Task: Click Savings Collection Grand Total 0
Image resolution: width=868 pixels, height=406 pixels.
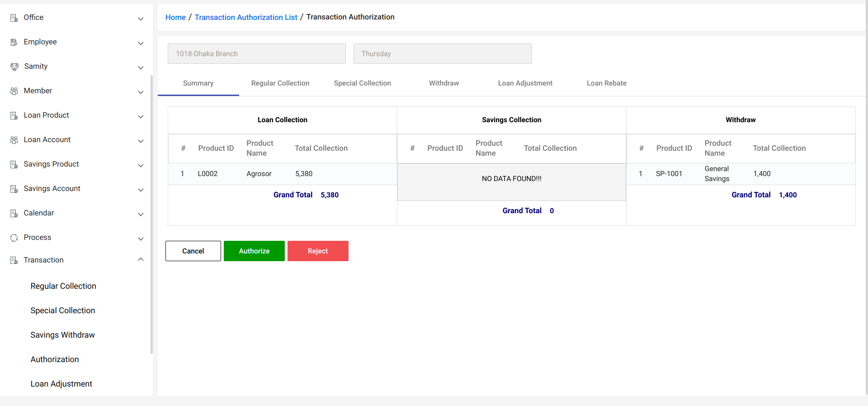Action: coord(528,211)
